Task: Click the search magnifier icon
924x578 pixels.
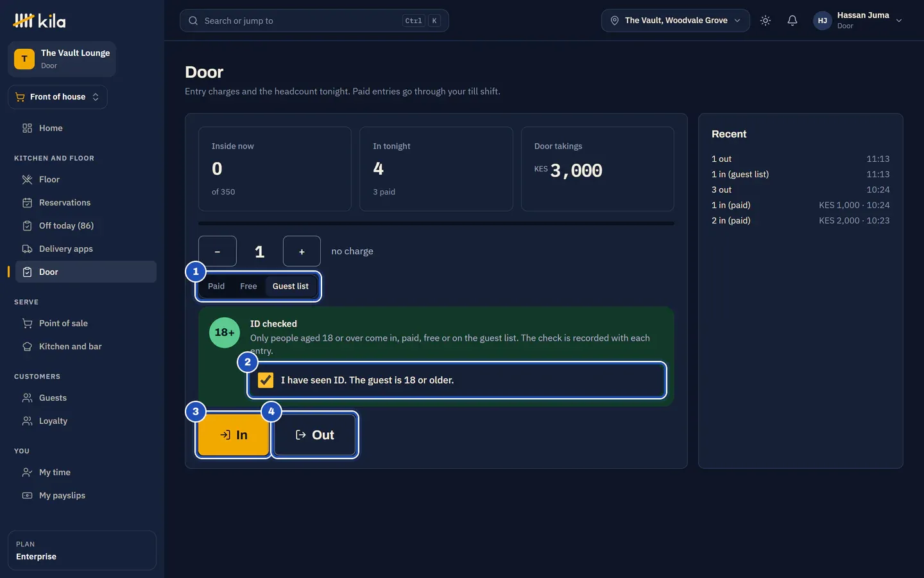Action: (x=193, y=21)
